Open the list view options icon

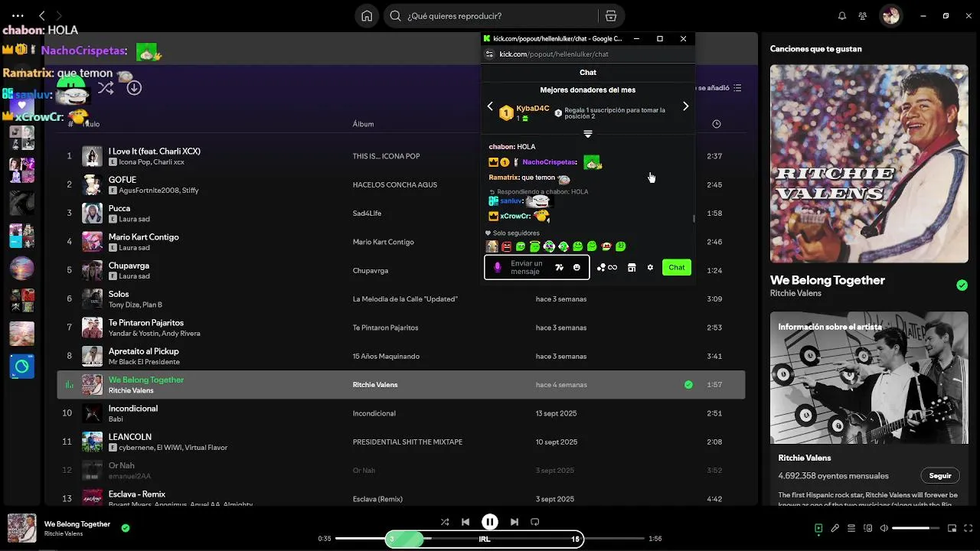737,88
